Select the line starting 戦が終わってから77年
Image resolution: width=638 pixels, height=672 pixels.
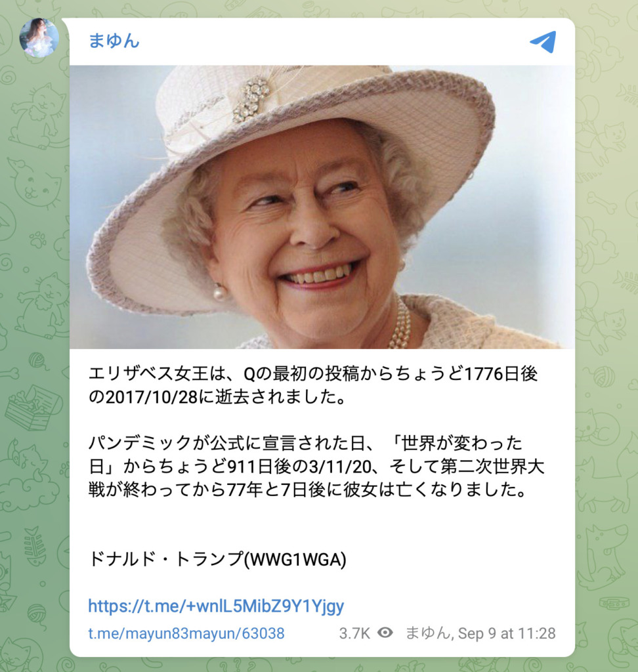click(x=307, y=490)
